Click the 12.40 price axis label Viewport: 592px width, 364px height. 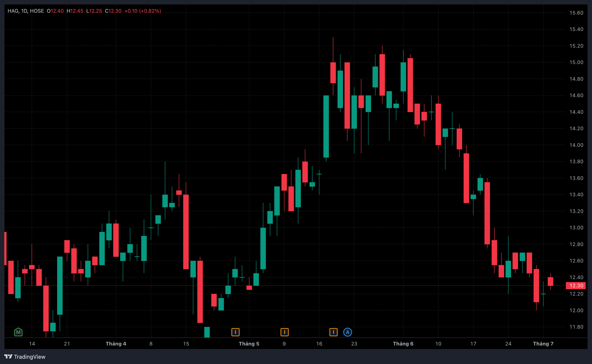point(576,277)
